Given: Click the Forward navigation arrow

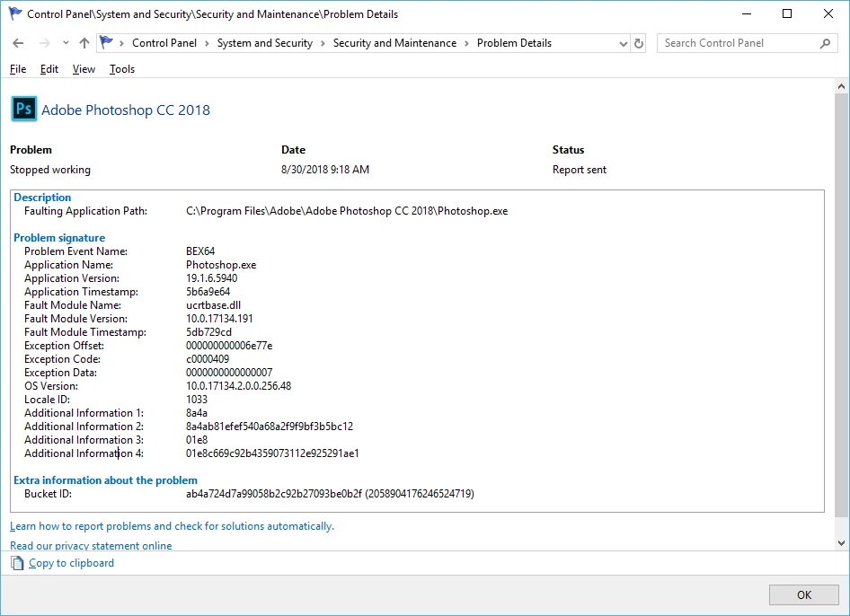Looking at the screenshot, I should [44, 43].
